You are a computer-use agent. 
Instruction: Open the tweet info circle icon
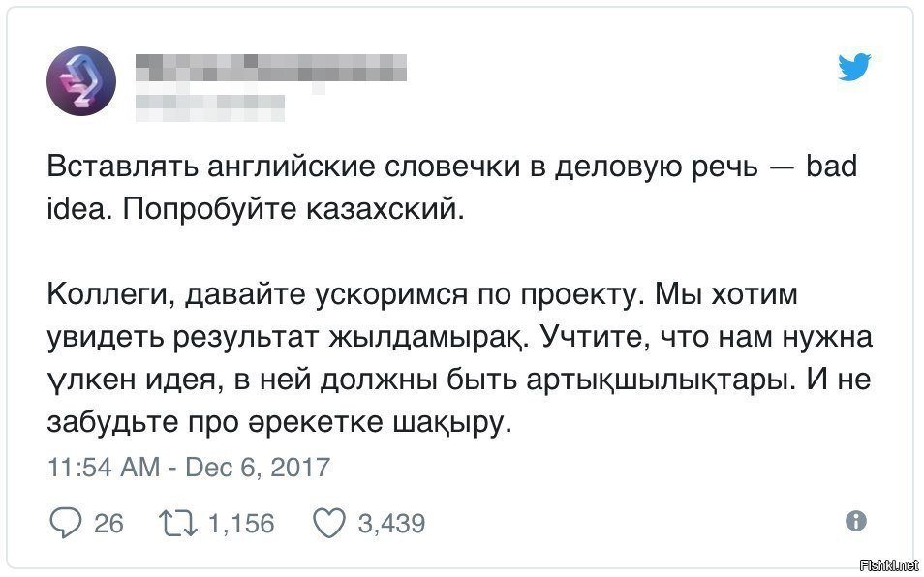tap(855, 521)
